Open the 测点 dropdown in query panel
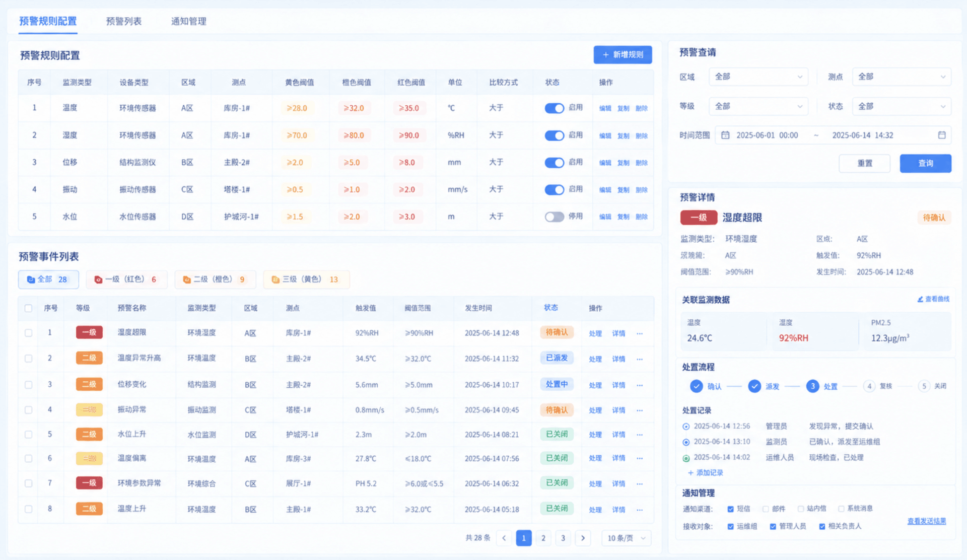The width and height of the screenshot is (967, 560). [x=902, y=77]
